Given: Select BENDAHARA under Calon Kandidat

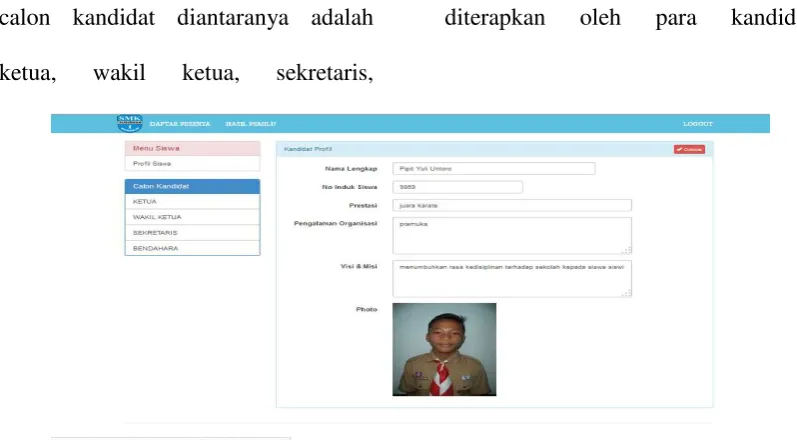Looking at the screenshot, I should pyautogui.click(x=193, y=248).
